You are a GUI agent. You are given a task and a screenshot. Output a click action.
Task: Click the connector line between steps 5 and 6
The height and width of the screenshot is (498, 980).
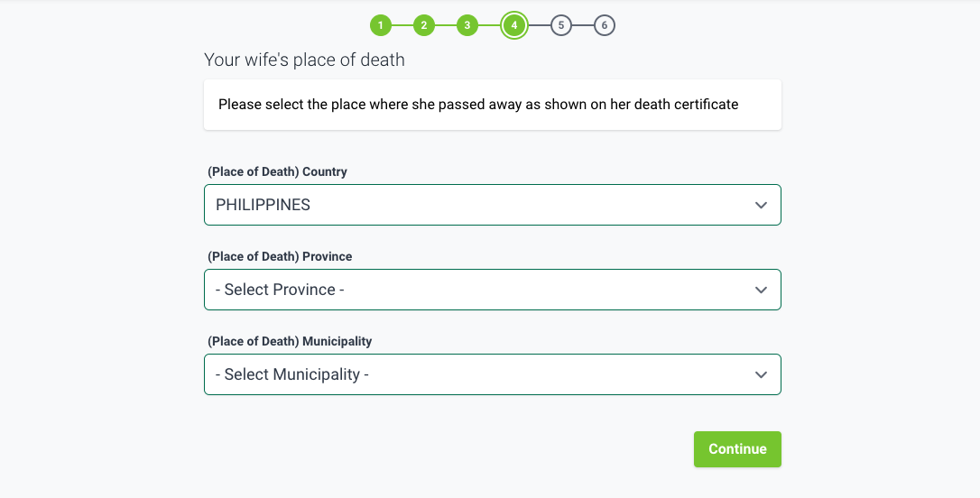583,25
